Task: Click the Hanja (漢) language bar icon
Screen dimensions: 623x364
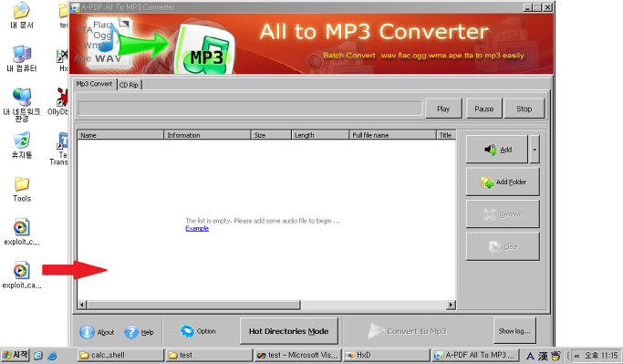Action: (543, 356)
